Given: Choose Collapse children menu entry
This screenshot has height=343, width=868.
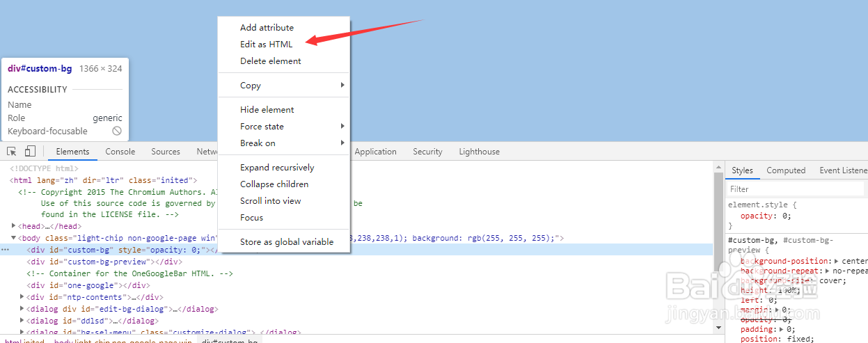Looking at the screenshot, I should coord(284,184).
